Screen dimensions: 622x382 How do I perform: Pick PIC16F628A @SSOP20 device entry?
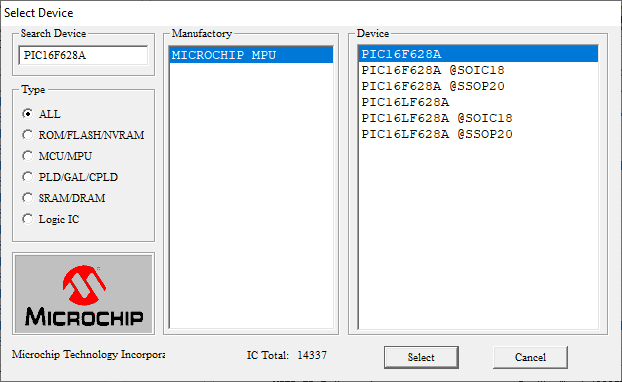coord(478,86)
